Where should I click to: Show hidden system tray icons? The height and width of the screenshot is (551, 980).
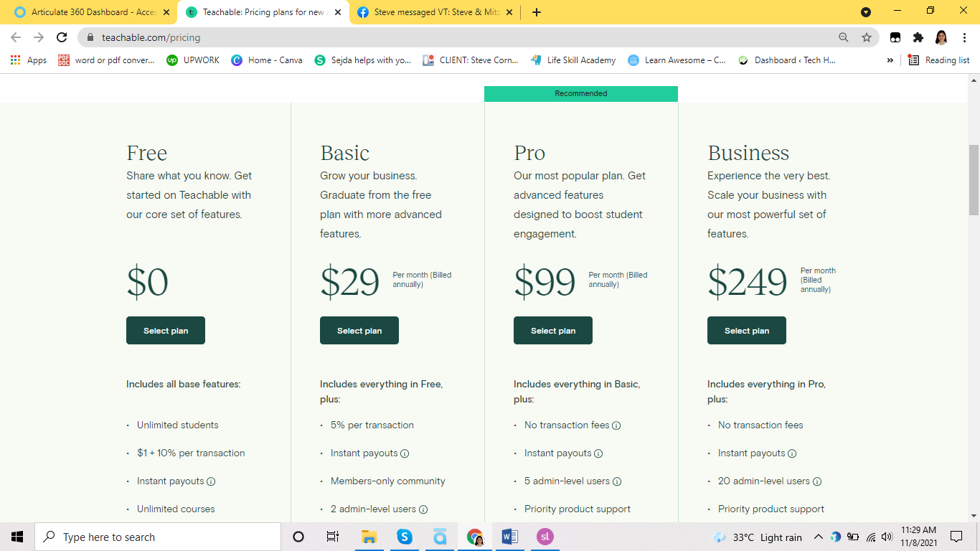click(818, 537)
